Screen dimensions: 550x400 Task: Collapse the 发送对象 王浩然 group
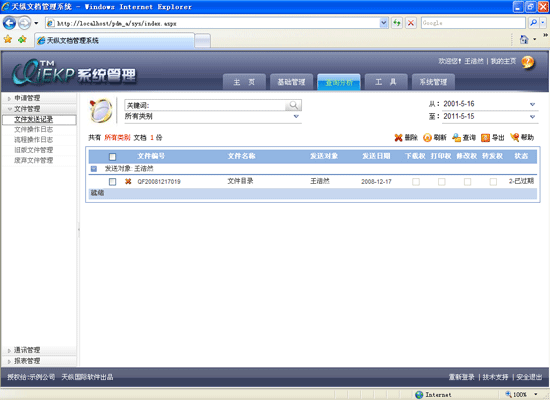[x=94, y=169]
